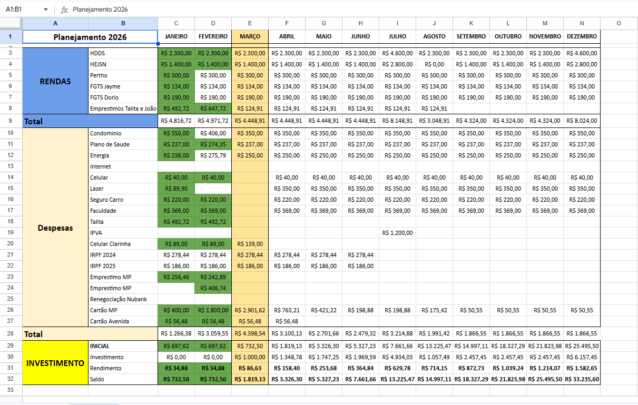Viewport: 638px width, 405px height.
Task: Click the name box showing A1:B1
Action: click(20, 7)
